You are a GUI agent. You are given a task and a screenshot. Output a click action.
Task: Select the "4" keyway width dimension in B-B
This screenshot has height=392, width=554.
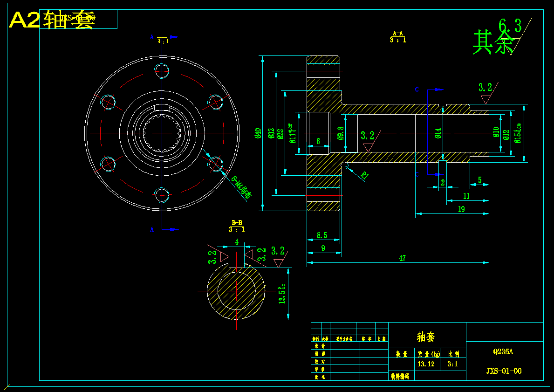tap(237, 242)
